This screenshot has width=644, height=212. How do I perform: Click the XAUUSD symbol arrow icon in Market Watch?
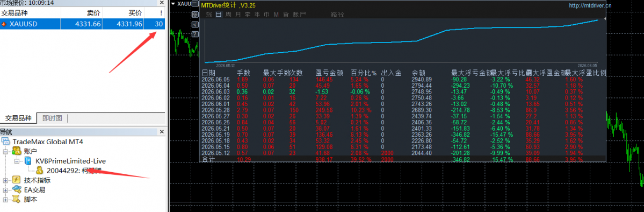(x=4, y=24)
